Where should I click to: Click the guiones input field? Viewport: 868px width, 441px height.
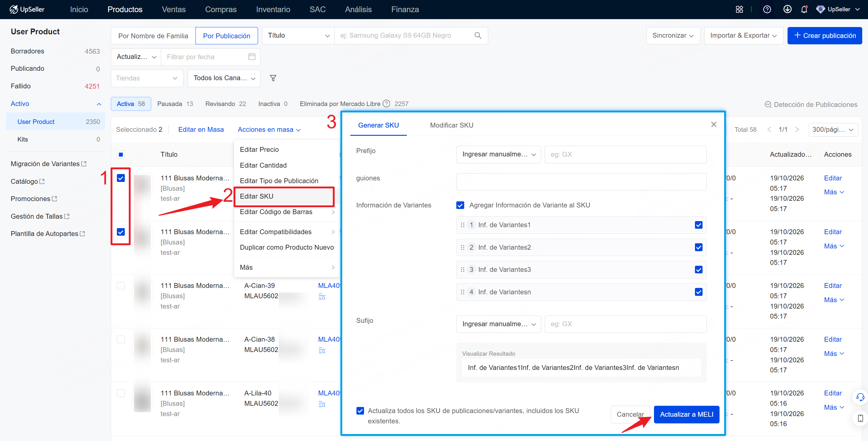[x=581, y=181]
